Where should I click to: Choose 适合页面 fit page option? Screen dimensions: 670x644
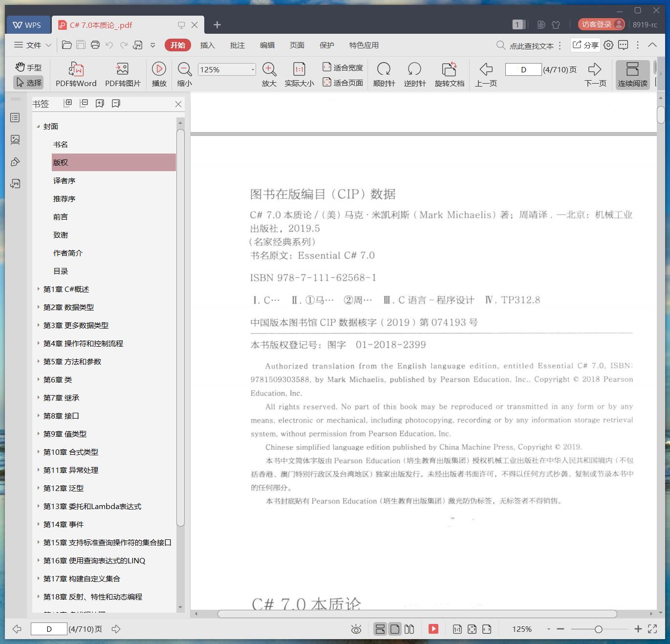(x=343, y=83)
